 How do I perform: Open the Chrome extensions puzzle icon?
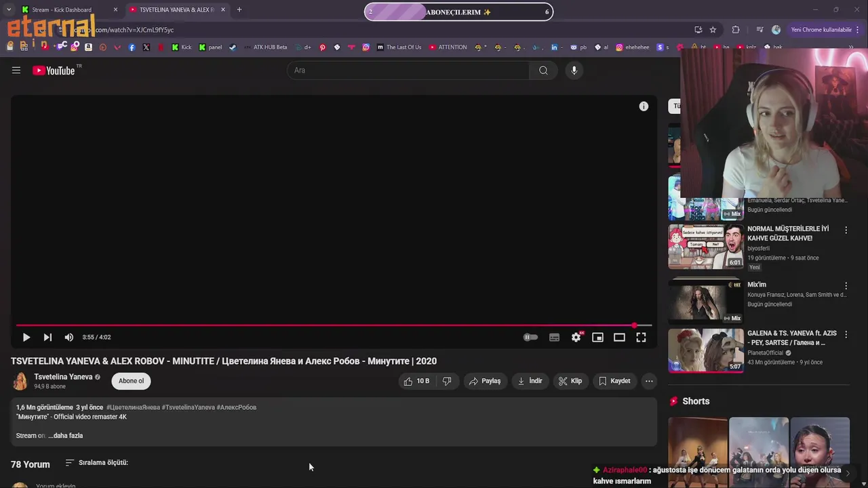(736, 30)
